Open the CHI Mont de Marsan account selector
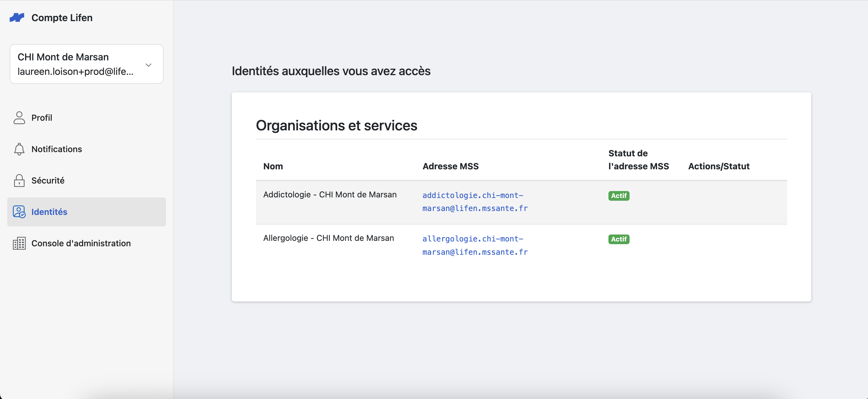868x399 pixels. click(x=87, y=64)
